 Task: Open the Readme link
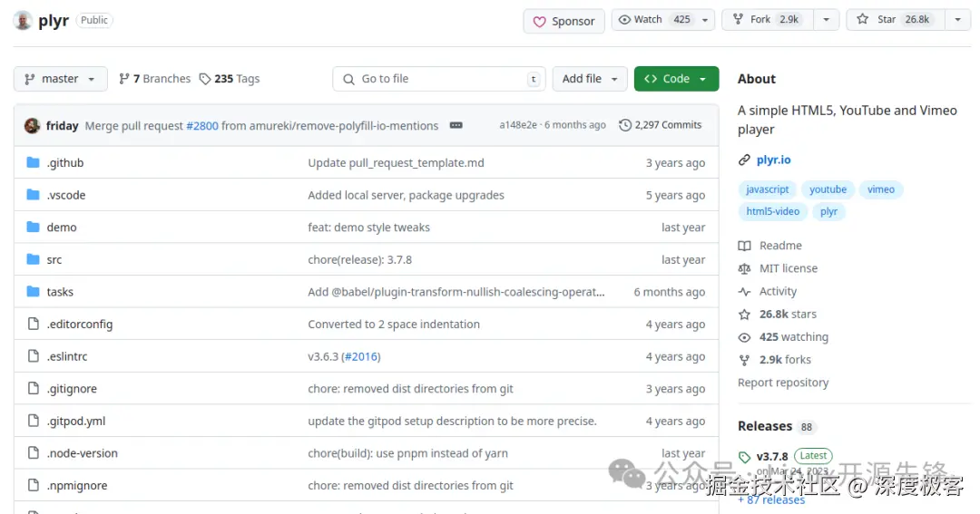point(770,246)
